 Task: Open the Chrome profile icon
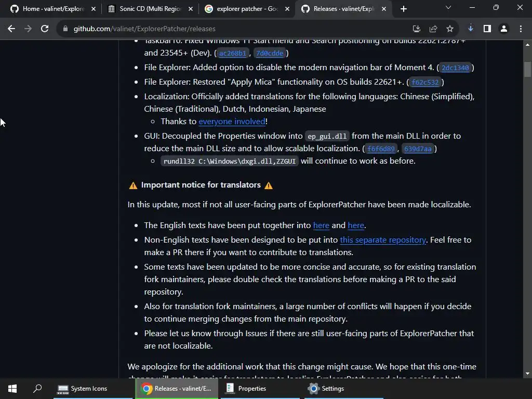504,29
